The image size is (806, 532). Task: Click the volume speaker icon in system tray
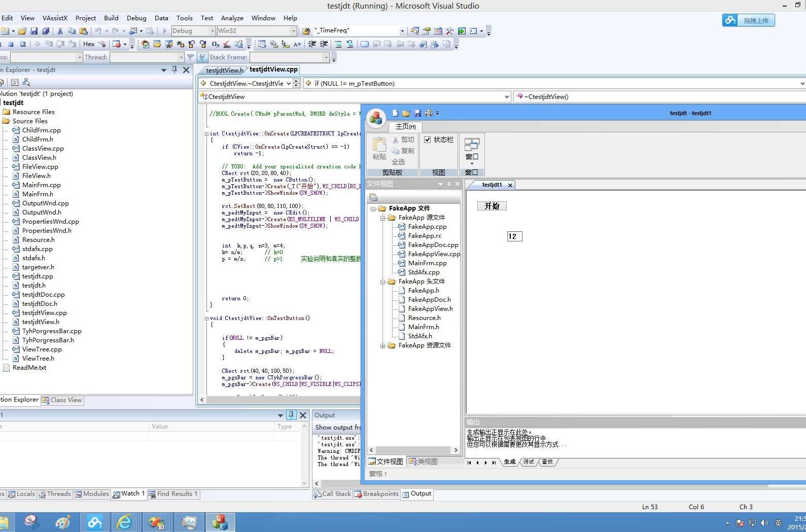tap(764, 523)
